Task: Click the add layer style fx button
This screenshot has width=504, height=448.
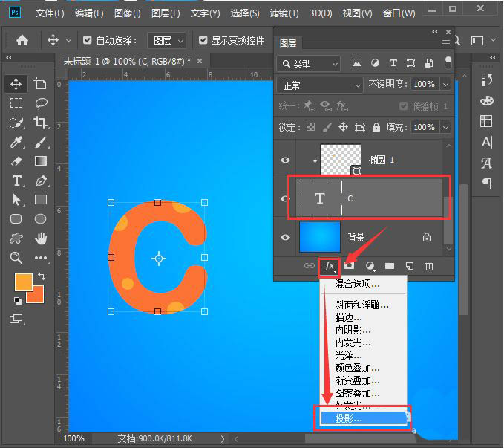Action: pyautogui.click(x=330, y=267)
